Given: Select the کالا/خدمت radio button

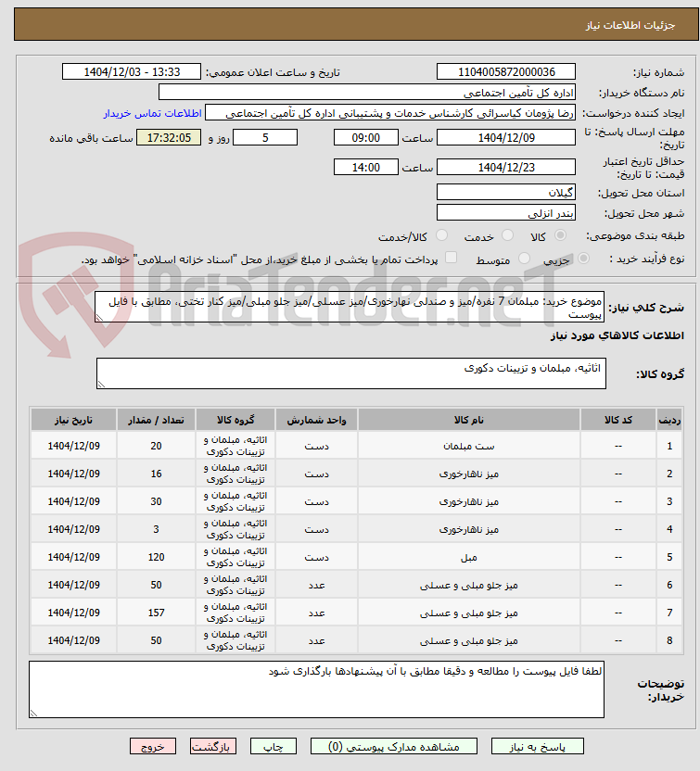Looking at the screenshot, I should pyautogui.click(x=441, y=235).
